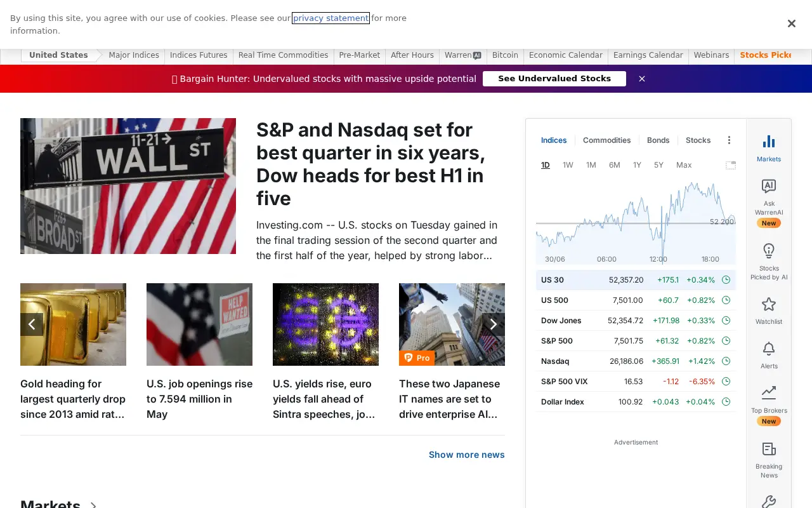Open the Bitcoin nav item
The height and width of the screenshot is (508, 812).
[x=505, y=55]
